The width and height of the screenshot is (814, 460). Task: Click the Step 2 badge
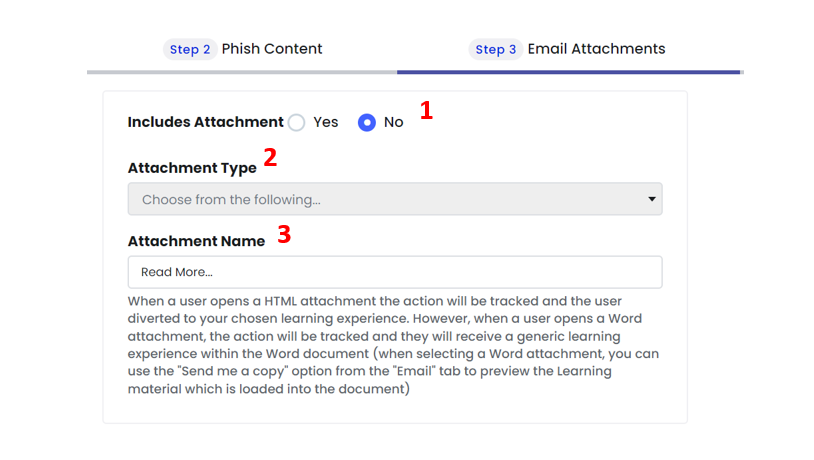pyautogui.click(x=190, y=49)
